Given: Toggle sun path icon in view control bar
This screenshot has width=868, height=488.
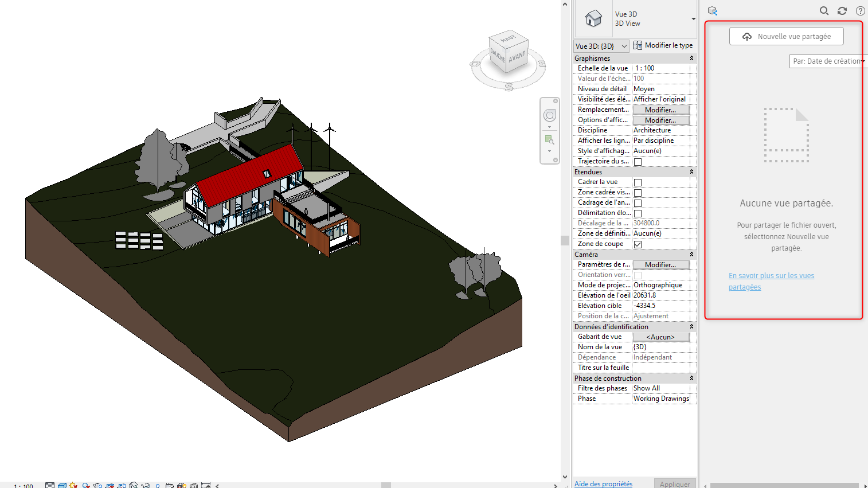Looking at the screenshot, I should pyautogui.click(x=73, y=486).
